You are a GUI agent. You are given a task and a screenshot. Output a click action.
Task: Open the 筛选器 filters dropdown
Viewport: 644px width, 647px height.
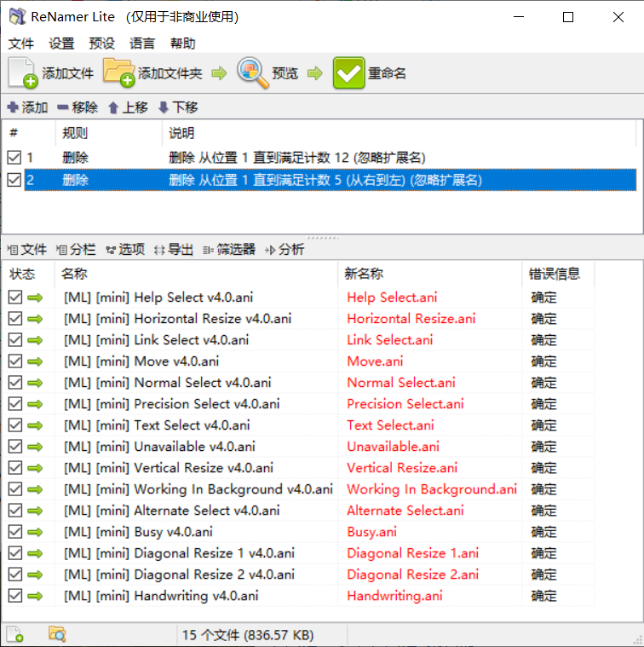click(229, 249)
